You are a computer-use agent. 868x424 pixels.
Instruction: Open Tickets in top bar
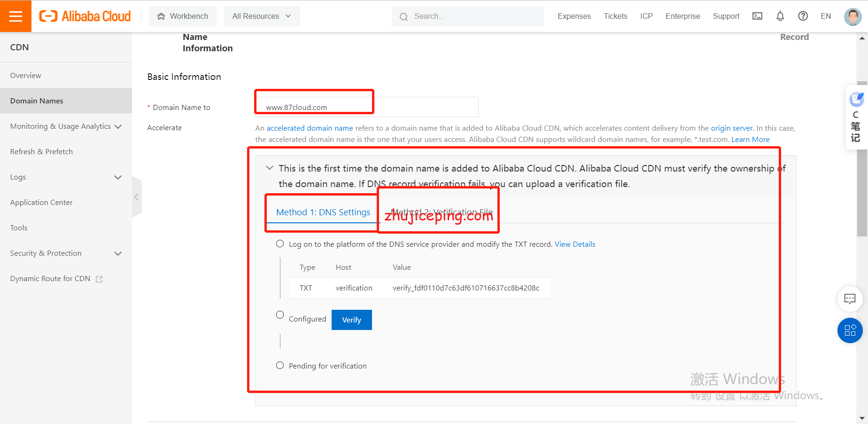(x=615, y=16)
